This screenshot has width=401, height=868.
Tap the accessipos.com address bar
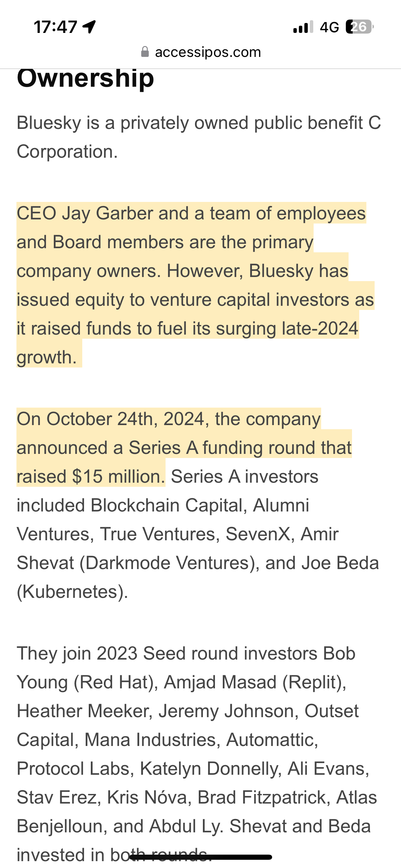pos(201,52)
